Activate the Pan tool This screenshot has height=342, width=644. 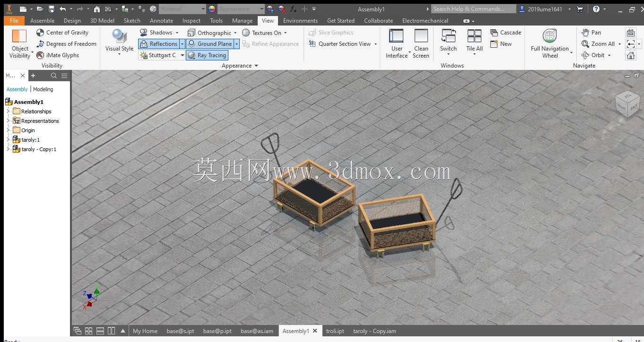(x=591, y=33)
